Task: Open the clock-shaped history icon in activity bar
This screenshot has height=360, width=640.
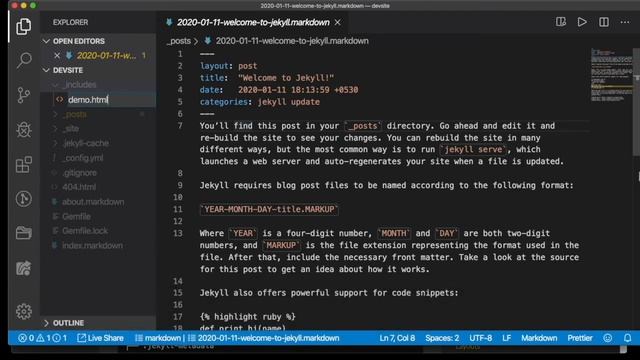Action: [24, 199]
